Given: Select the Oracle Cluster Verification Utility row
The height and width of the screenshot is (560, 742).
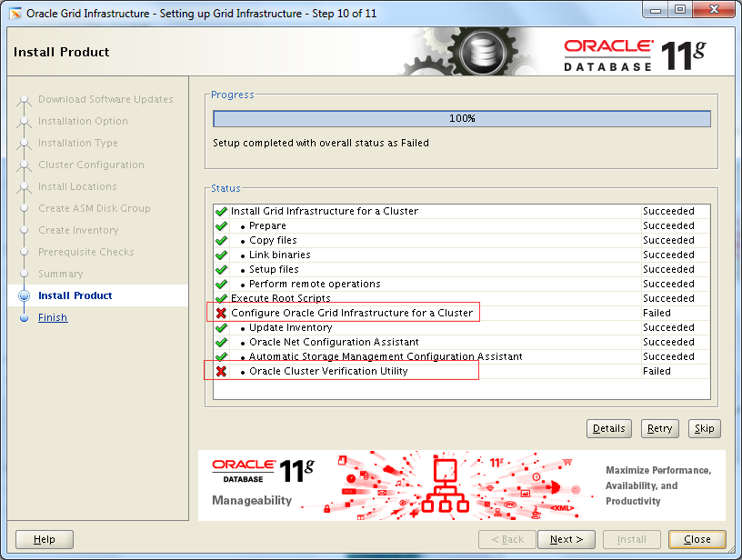Looking at the screenshot, I should pyautogui.click(x=462, y=371).
